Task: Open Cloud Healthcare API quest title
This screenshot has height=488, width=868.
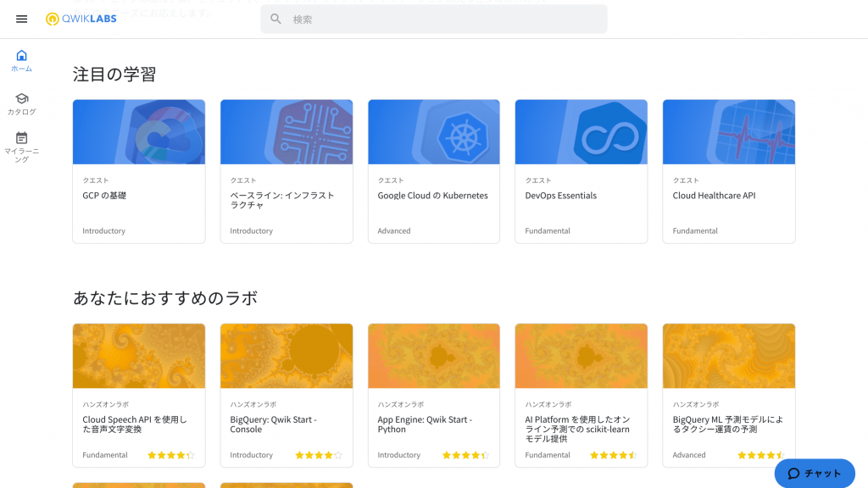Action: 714,196
